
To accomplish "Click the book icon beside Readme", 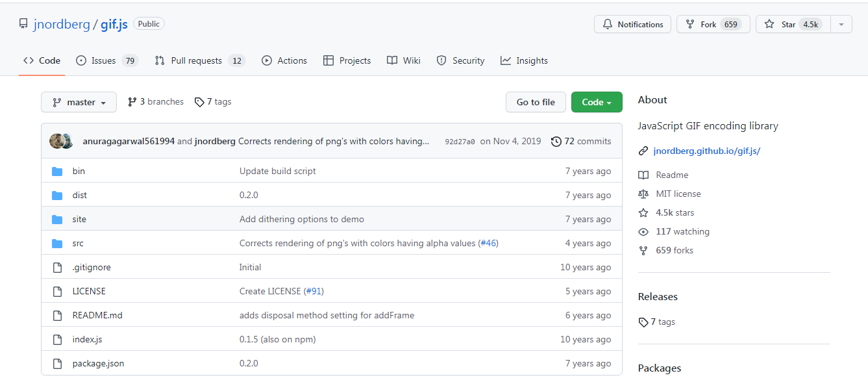I will pos(643,175).
